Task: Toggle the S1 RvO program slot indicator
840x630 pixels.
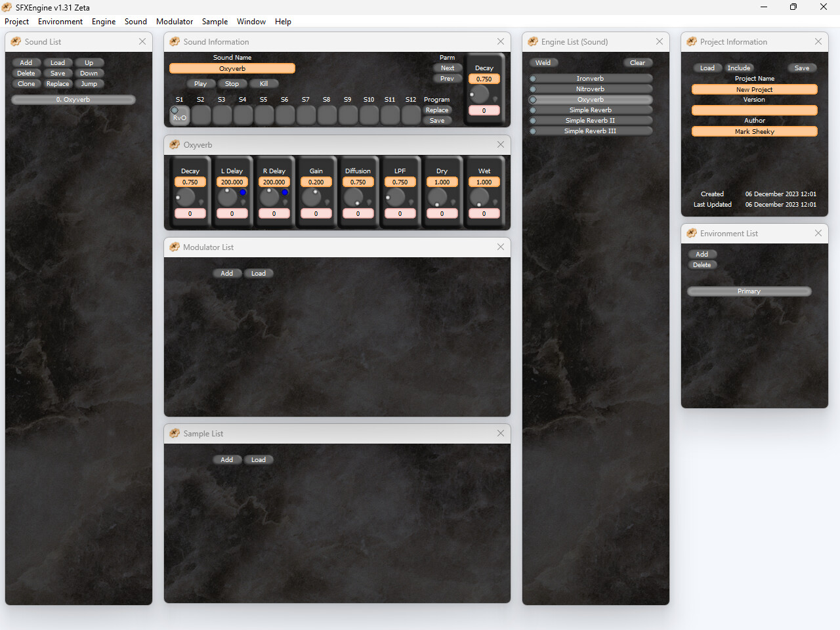Action: [x=174, y=110]
